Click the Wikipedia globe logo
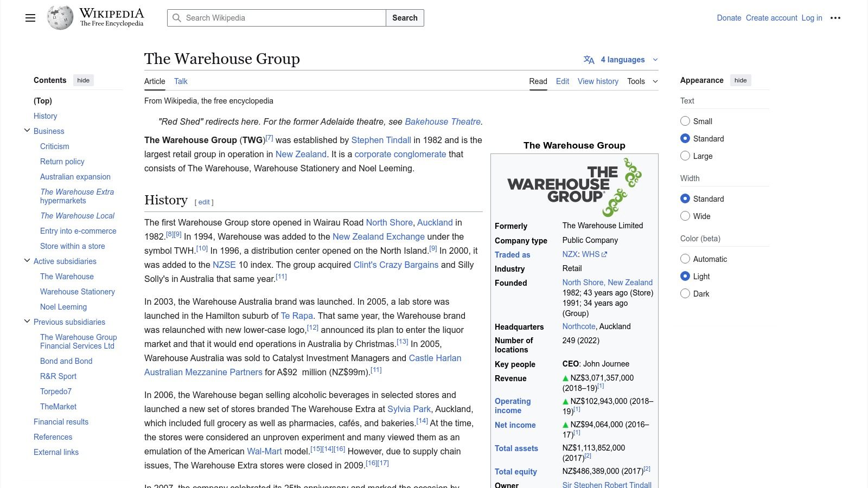Viewport: 868px width, 488px height. 60,18
